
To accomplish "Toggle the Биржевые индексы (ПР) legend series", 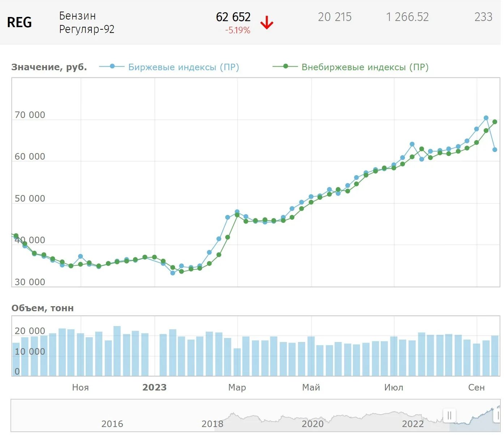I will [x=169, y=67].
